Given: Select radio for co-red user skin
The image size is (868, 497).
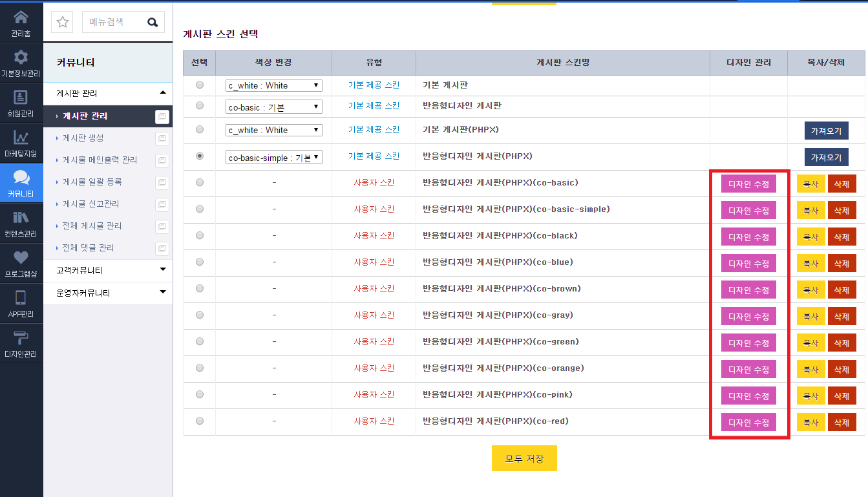Looking at the screenshot, I should click(x=200, y=421).
